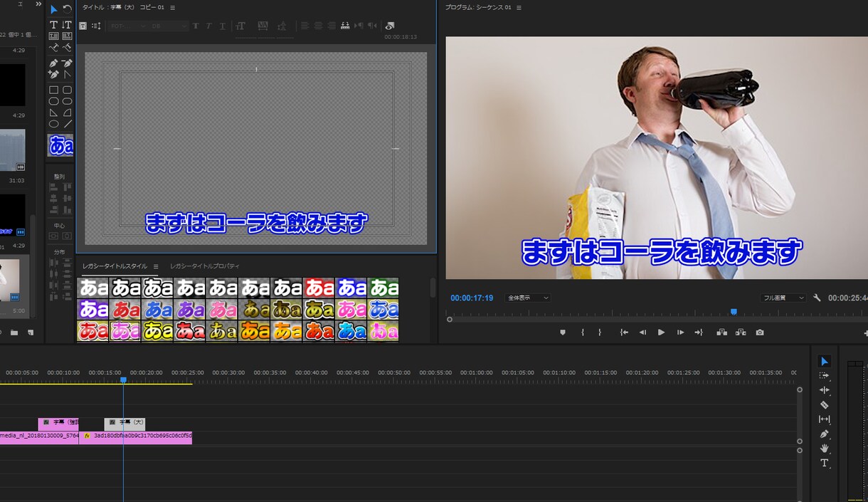Select the Razor tool in timeline tools

pos(824,404)
